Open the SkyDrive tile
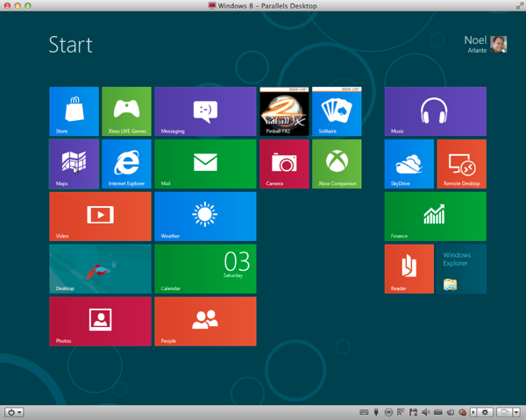 coord(409,164)
